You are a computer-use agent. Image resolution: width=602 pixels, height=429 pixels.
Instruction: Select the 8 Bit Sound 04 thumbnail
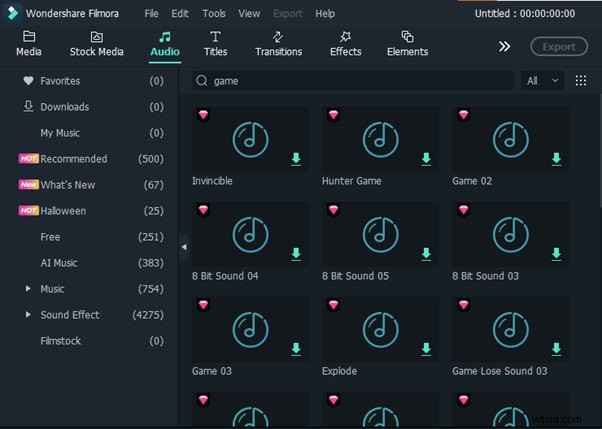[250, 234]
